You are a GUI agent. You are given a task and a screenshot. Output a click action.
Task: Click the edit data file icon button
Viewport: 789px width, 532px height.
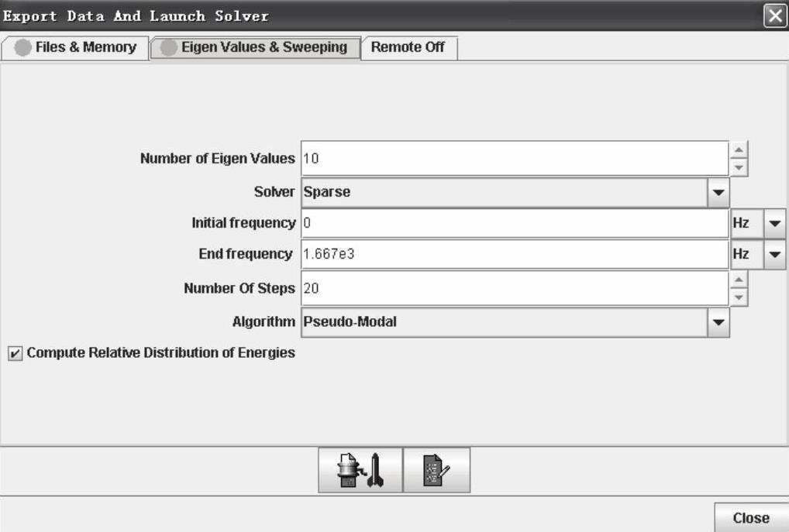pos(436,470)
